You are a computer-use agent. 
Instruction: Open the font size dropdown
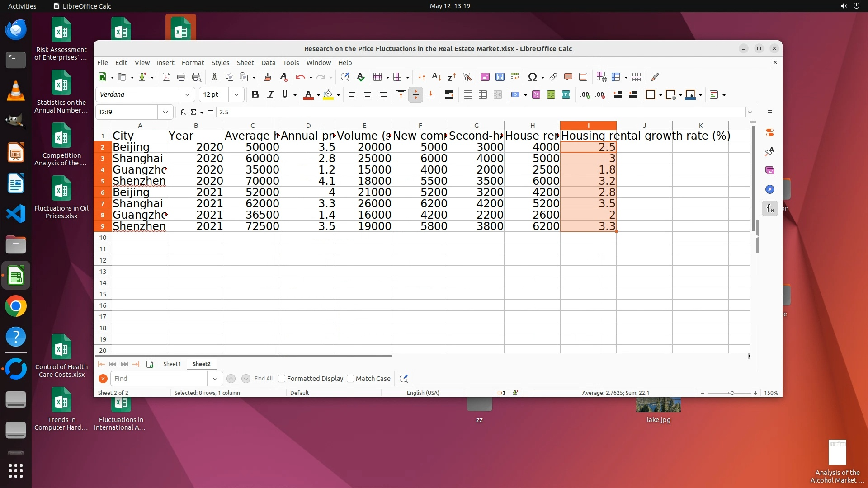pyautogui.click(x=236, y=95)
